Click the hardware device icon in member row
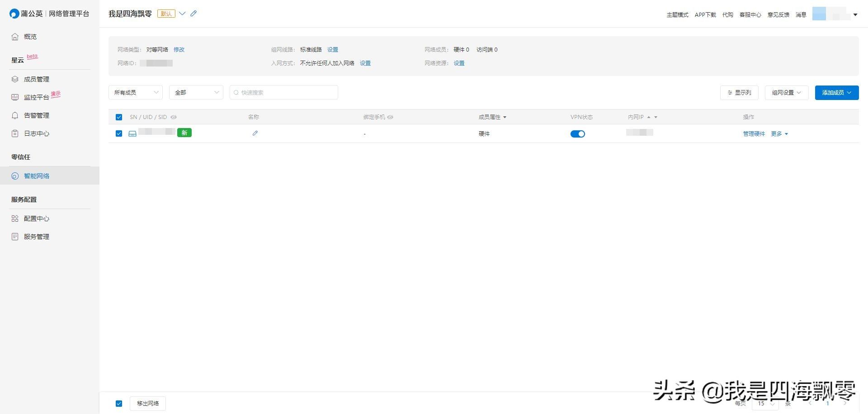The image size is (868, 414). (x=132, y=133)
